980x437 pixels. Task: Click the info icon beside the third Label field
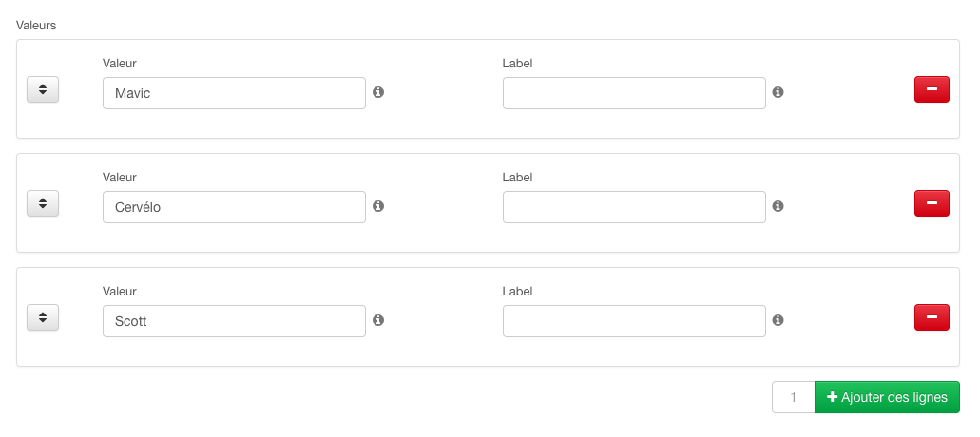pos(778,320)
